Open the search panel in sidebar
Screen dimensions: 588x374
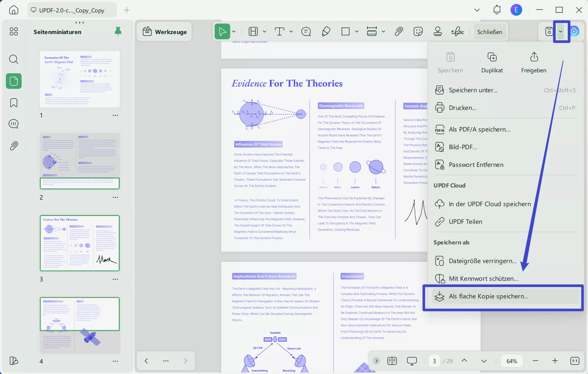tap(14, 59)
